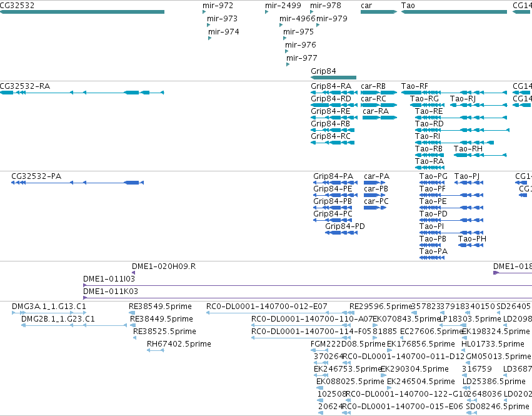Click the CG32532-RA transcript label
The height and width of the screenshot is (416, 532).
pyautogui.click(x=25, y=86)
